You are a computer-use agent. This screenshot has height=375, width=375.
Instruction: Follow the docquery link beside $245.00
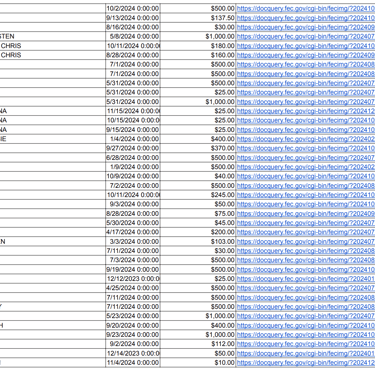pos(306,195)
